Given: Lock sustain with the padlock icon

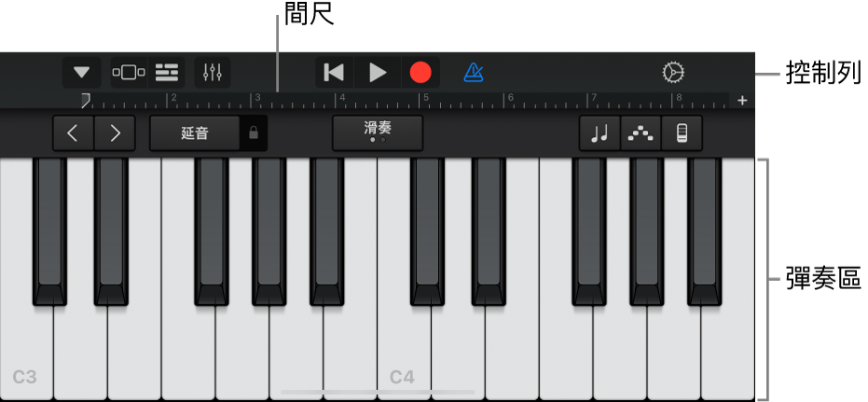Looking at the screenshot, I should [254, 133].
